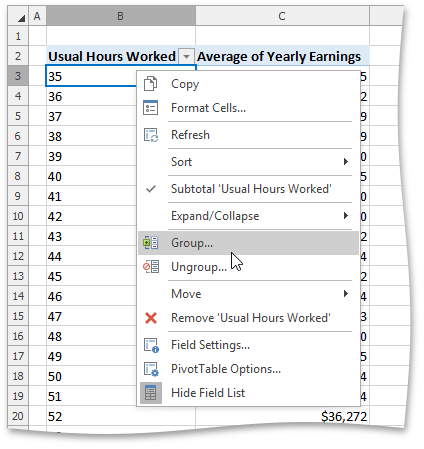Select row 10 header
This screenshot has height=449, width=424.
pyautogui.click(x=18, y=216)
